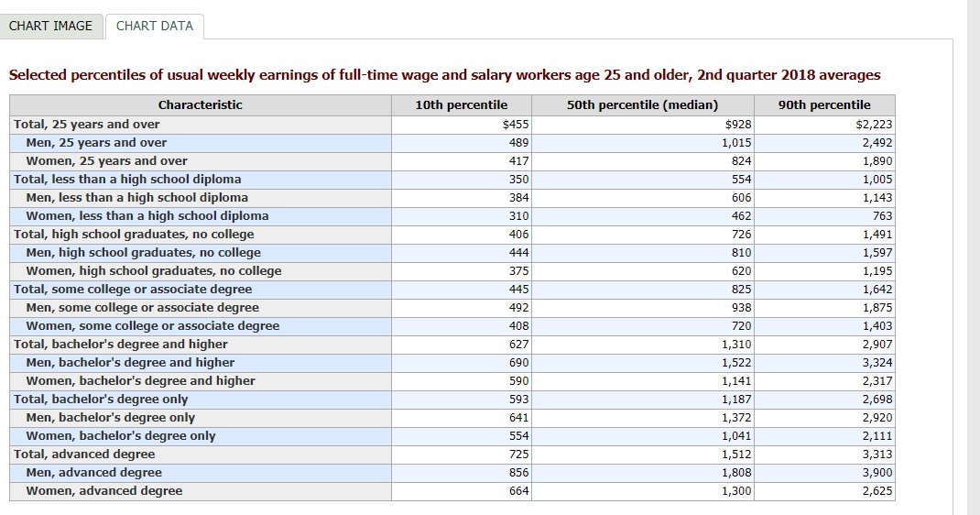Click the 10th percentile column header

pyautogui.click(x=462, y=105)
